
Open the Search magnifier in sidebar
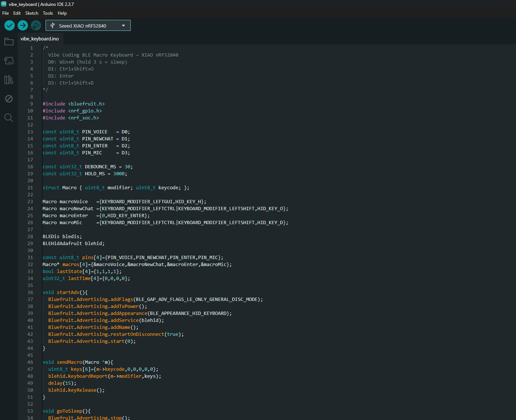[x=9, y=118]
